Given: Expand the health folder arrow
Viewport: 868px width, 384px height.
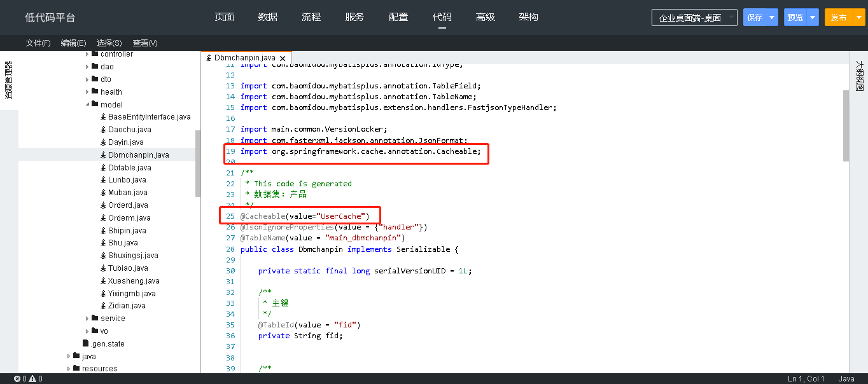Looking at the screenshot, I should (87, 92).
